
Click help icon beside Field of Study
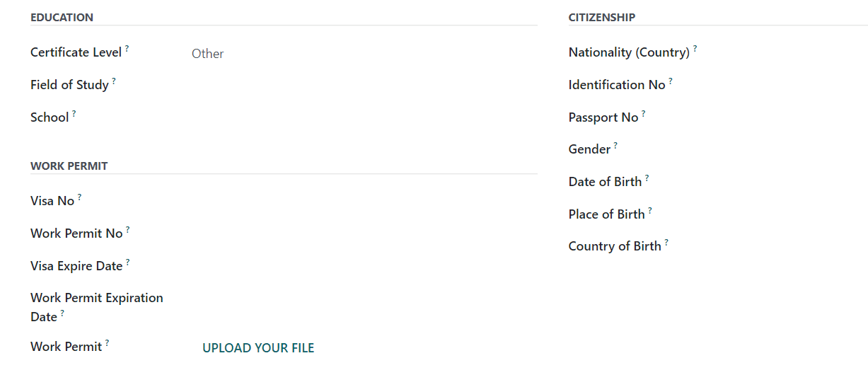point(114,81)
